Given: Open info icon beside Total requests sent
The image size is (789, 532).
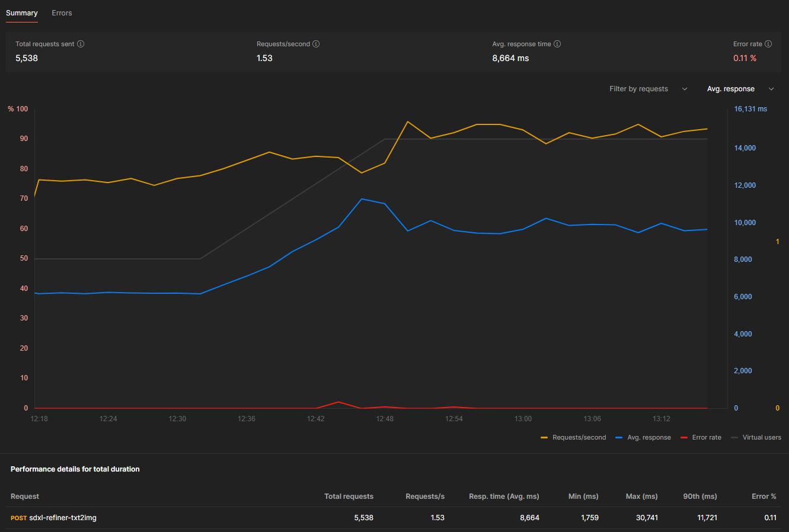Looking at the screenshot, I should [81, 44].
